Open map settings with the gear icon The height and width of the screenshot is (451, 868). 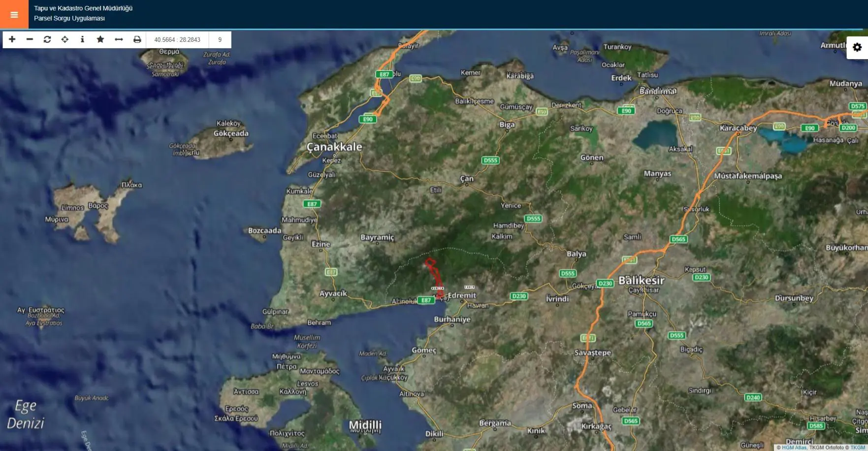click(857, 47)
